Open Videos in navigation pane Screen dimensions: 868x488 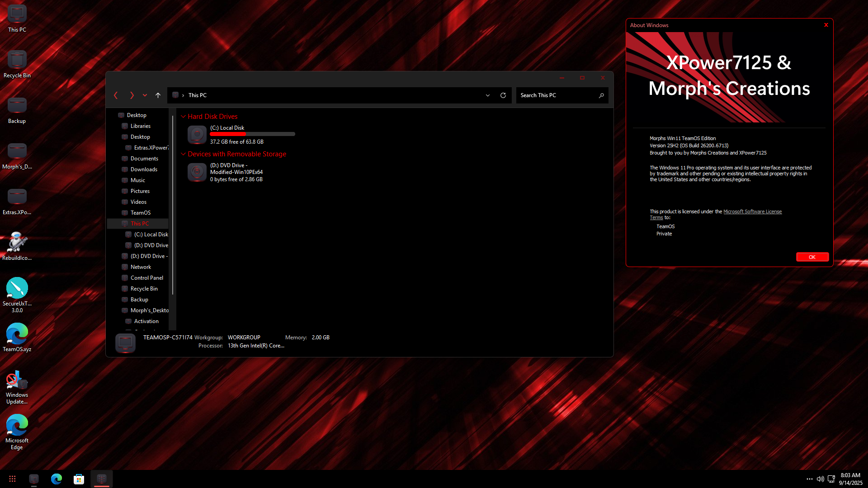138,202
